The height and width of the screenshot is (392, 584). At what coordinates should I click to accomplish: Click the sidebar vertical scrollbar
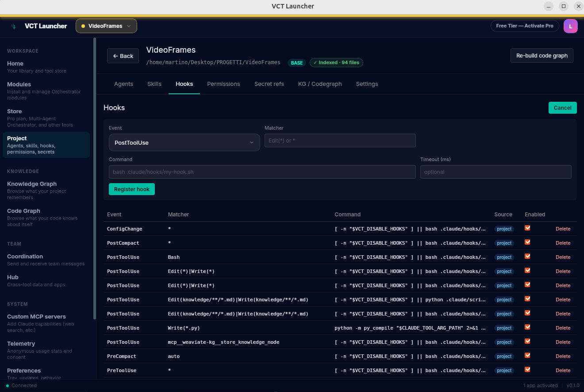point(95,178)
